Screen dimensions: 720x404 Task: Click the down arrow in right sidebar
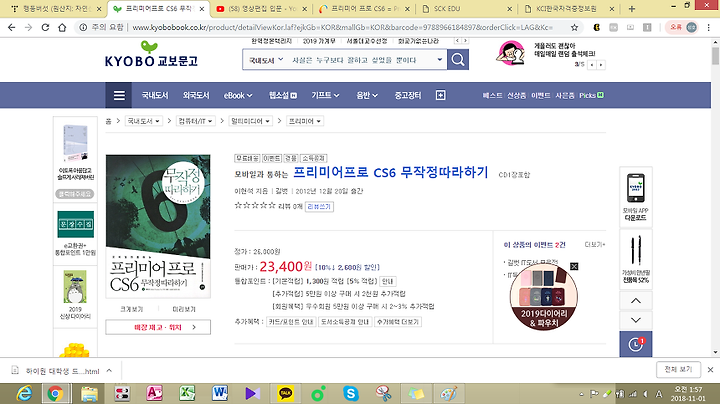[x=636, y=320]
